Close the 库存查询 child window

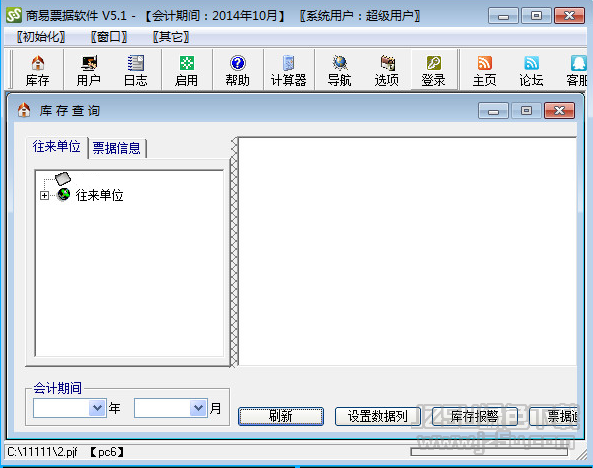point(559,111)
